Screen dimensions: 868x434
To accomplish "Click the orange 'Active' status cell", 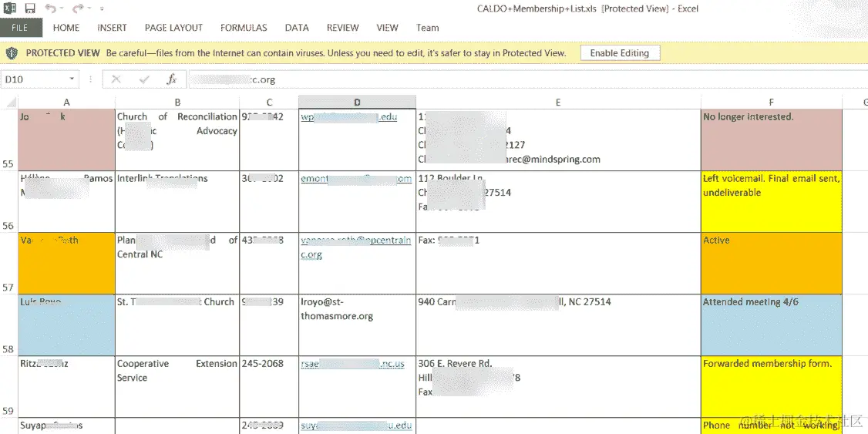I will (x=771, y=263).
